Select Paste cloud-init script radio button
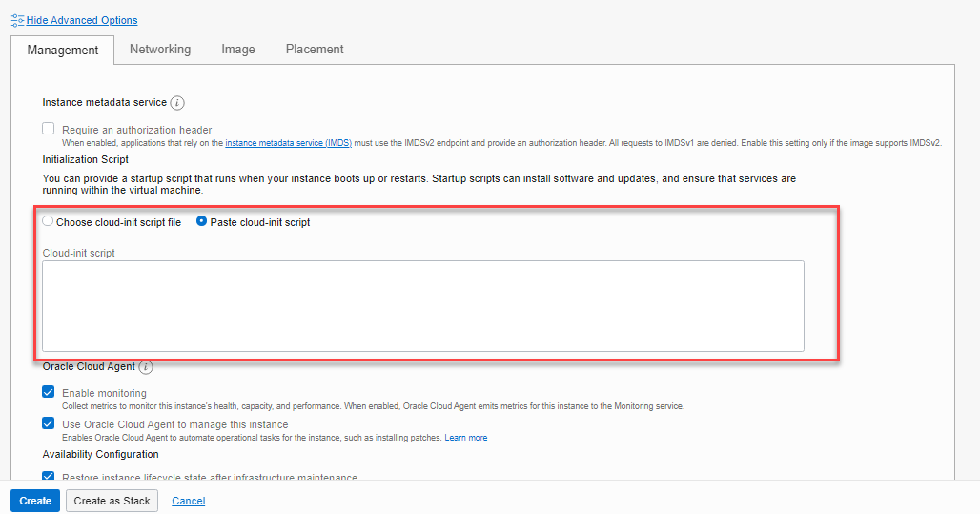Screen dimensions: 980x514 [x=201, y=221]
